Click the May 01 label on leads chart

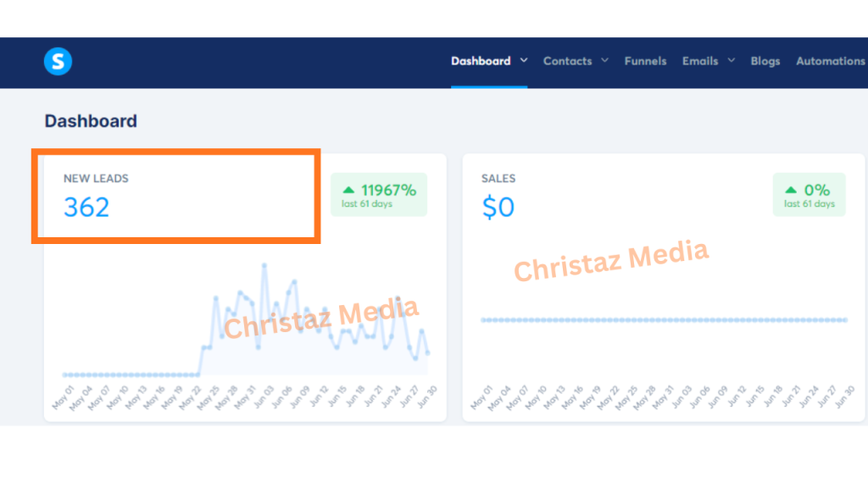pos(64,396)
